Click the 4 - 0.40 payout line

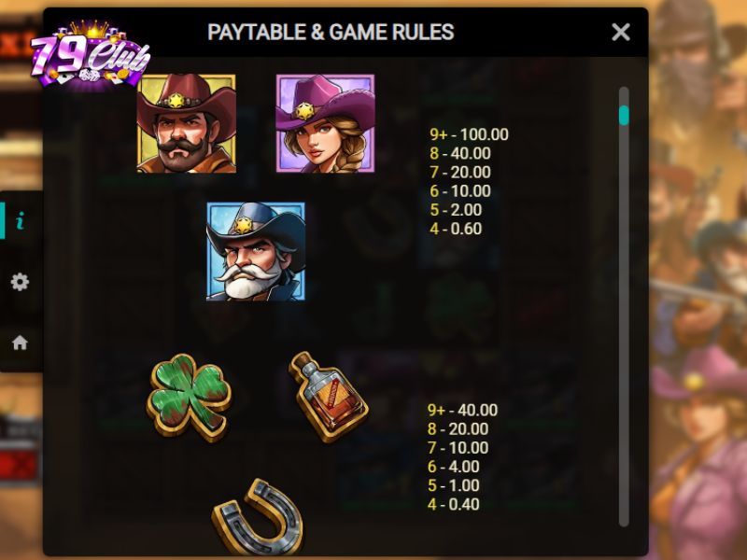(454, 504)
